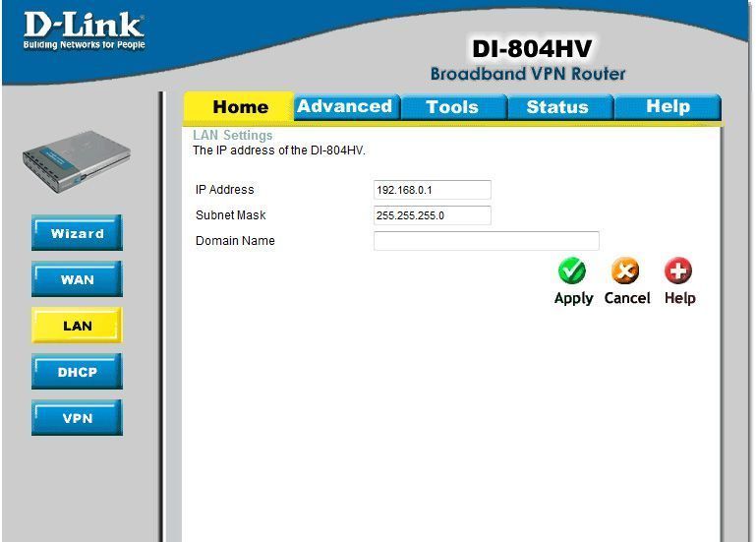The height and width of the screenshot is (542, 756).
Task: Open the Advanced tab
Action: pos(347,106)
